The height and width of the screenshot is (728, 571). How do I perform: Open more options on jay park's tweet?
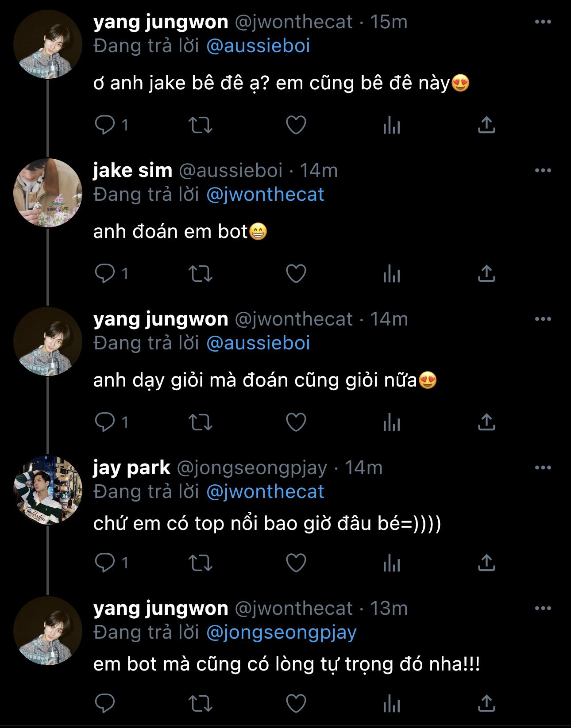click(543, 467)
